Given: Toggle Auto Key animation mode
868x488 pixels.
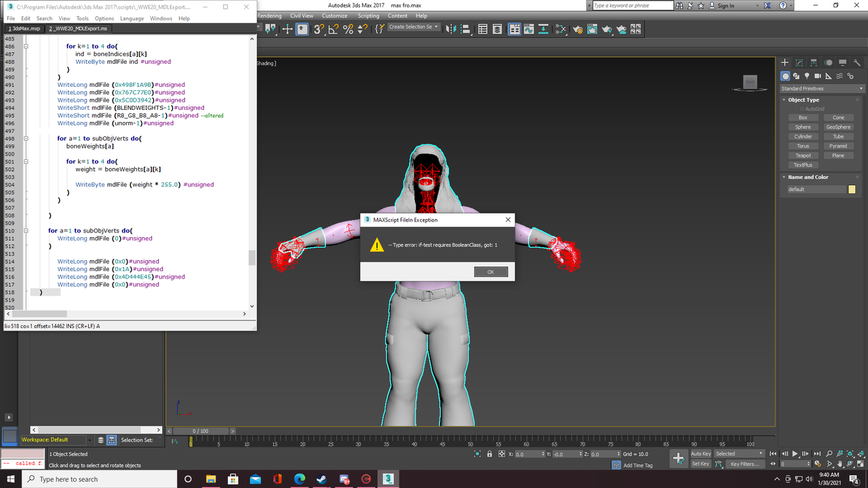Looking at the screenshot, I should pos(701,453).
